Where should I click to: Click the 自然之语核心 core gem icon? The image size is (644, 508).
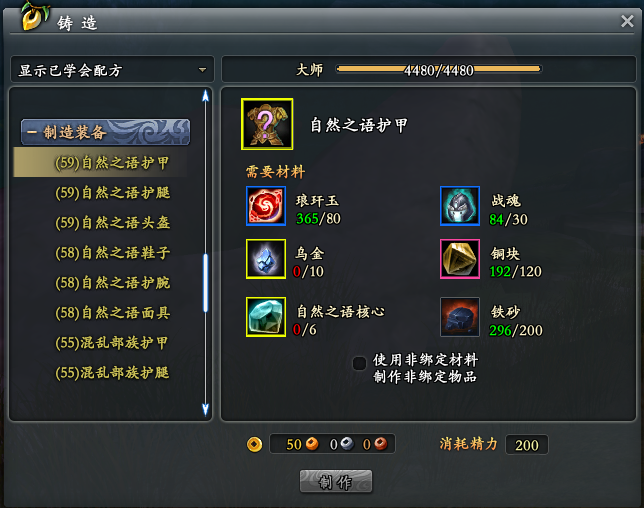(x=266, y=317)
